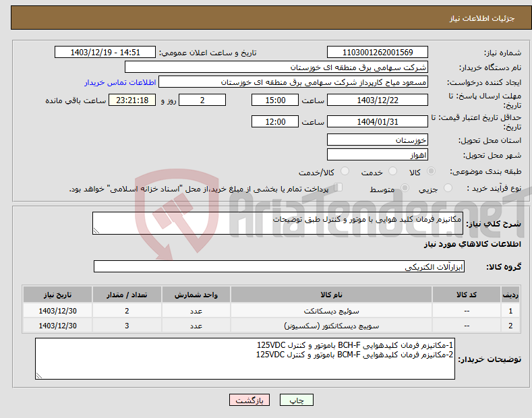
Task: Click the resize handle of the توضیحات خریدار box
Action: tap(39, 376)
